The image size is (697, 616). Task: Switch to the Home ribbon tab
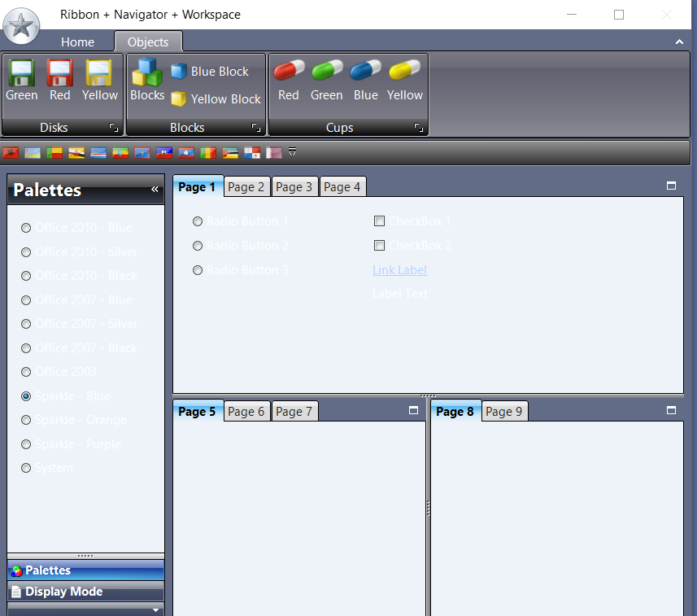tap(77, 42)
